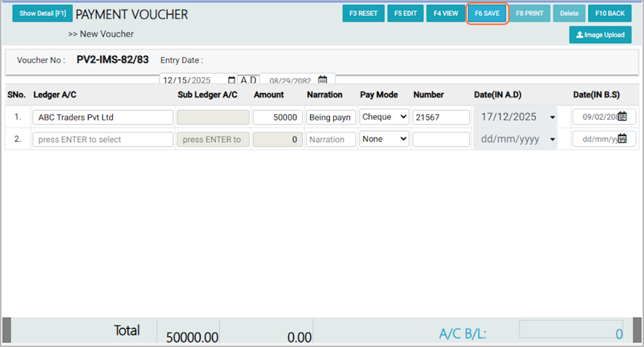Select the cheque Number field 21567

(x=441, y=117)
